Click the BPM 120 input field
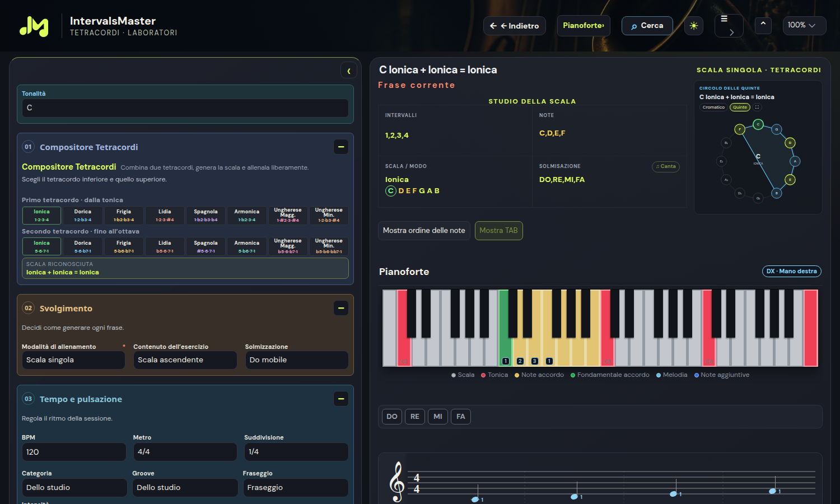 pos(73,452)
